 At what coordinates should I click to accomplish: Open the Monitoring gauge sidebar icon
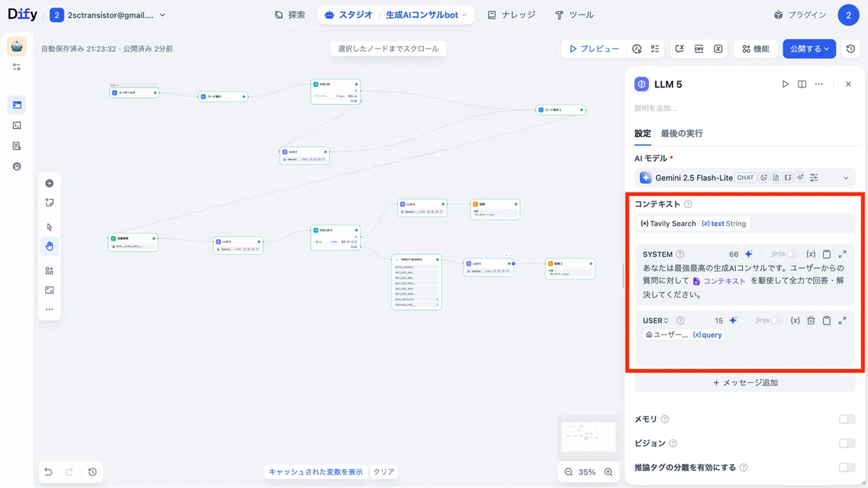click(x=17, y=166)
